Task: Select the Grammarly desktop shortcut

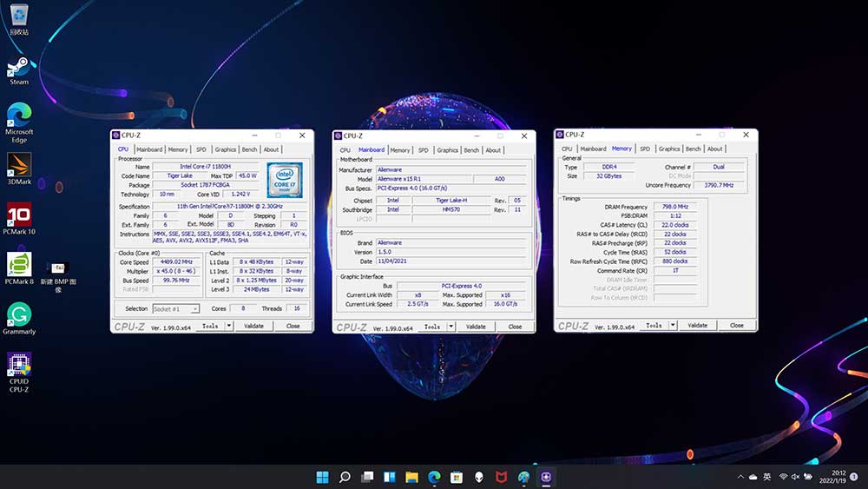Action: [x=19, y=319]
